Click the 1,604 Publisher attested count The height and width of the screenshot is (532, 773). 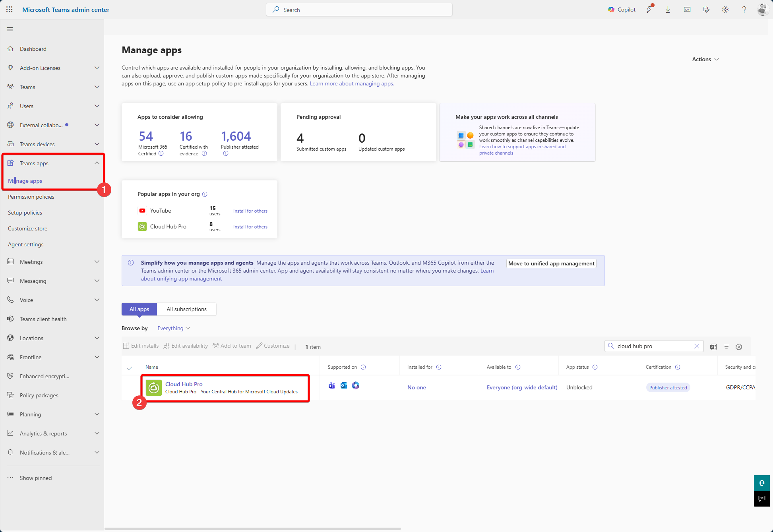[236, 136]
